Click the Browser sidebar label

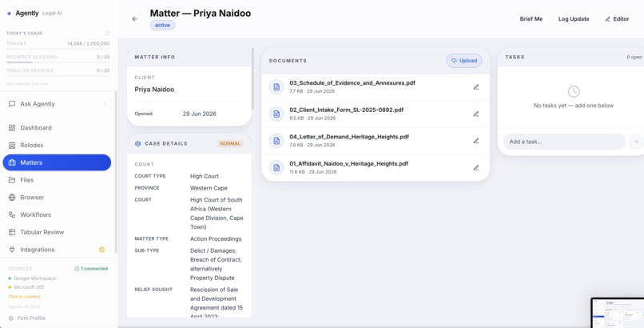click(x=32, y=198)
